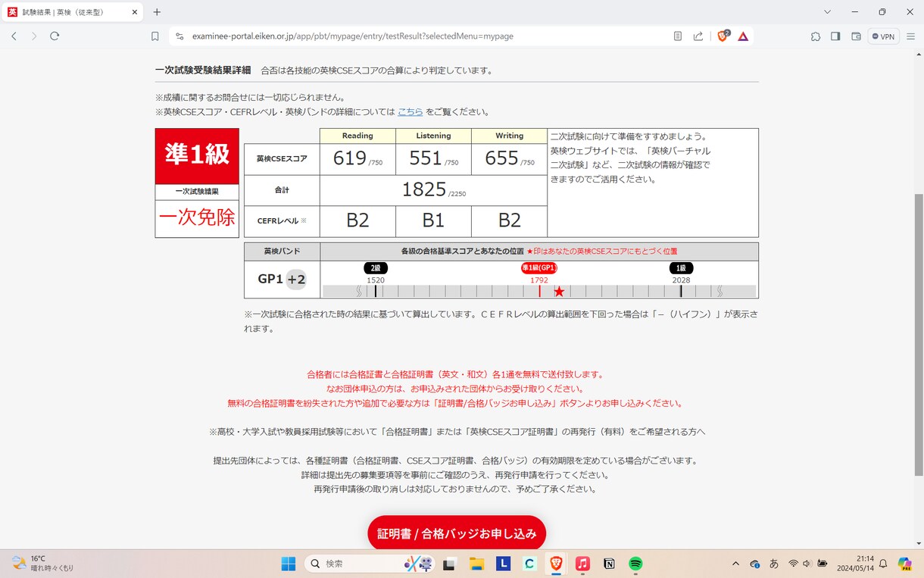The width and height of the screenshot is (924, 578).
Task: Open the Wi-Fi network tray icon
Action: tap(793, 564)
